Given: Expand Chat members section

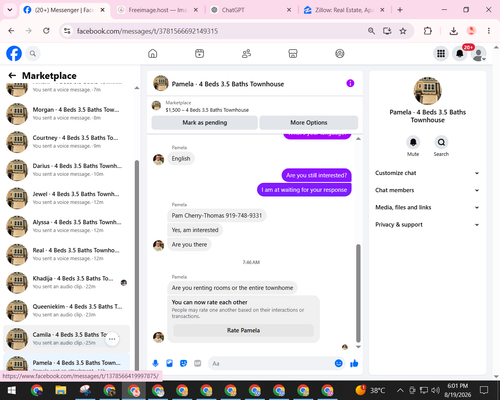Looking at the screenshot, I should click(427, 190).
